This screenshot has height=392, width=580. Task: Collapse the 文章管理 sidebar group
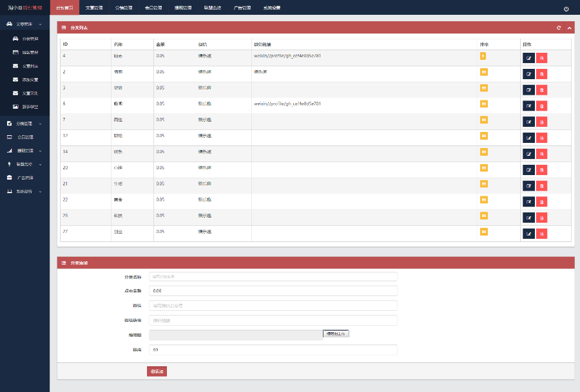coord(24,24)
